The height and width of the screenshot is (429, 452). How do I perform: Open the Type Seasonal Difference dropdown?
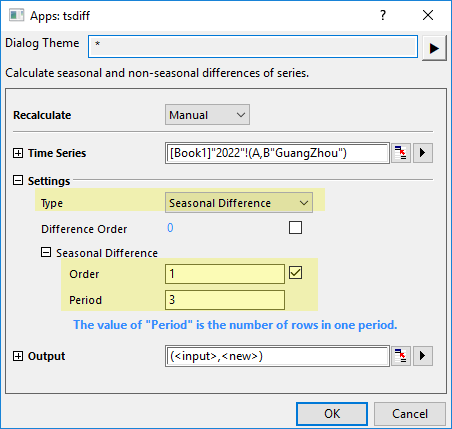[x=239, y=203]
